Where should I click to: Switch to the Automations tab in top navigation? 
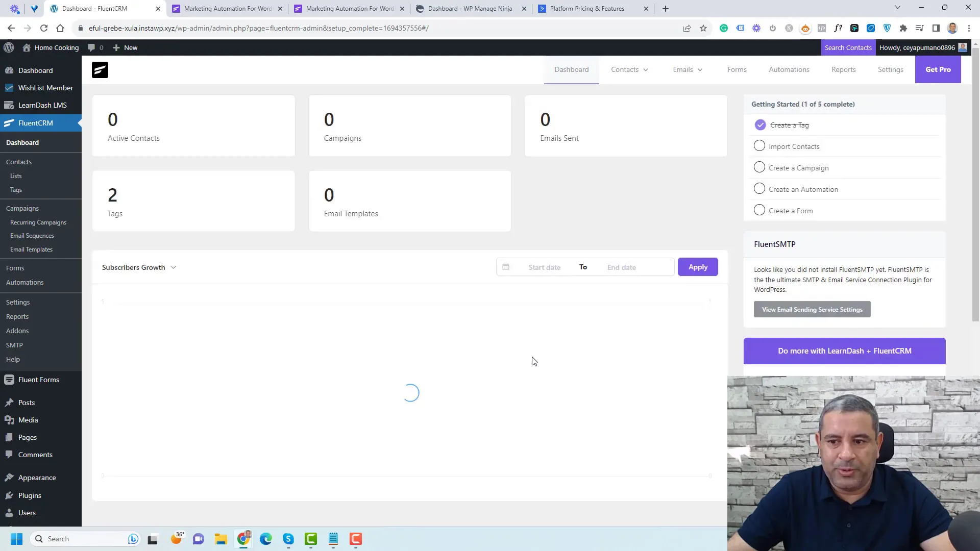[789, 69]
